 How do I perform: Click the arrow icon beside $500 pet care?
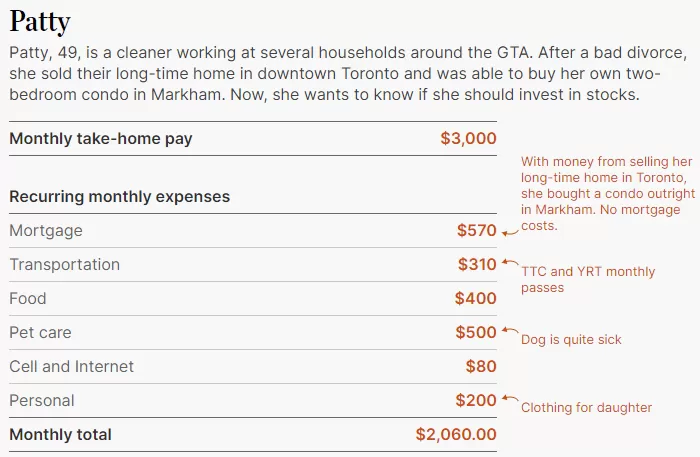510,330
